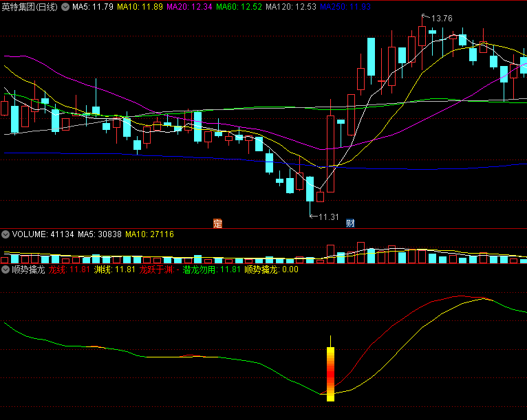
Task: Select the MA5: 11.79 label
Action: pyautogui.click(x=93, y=7)
